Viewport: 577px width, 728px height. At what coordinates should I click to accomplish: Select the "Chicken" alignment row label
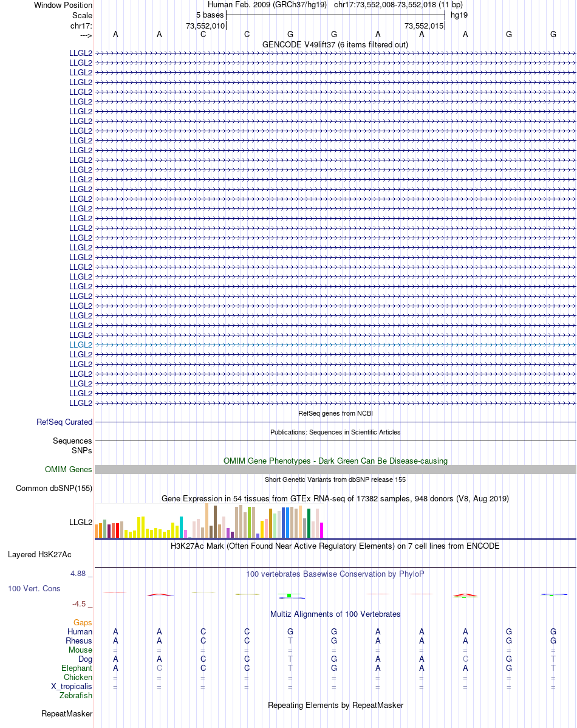point(78,678)
